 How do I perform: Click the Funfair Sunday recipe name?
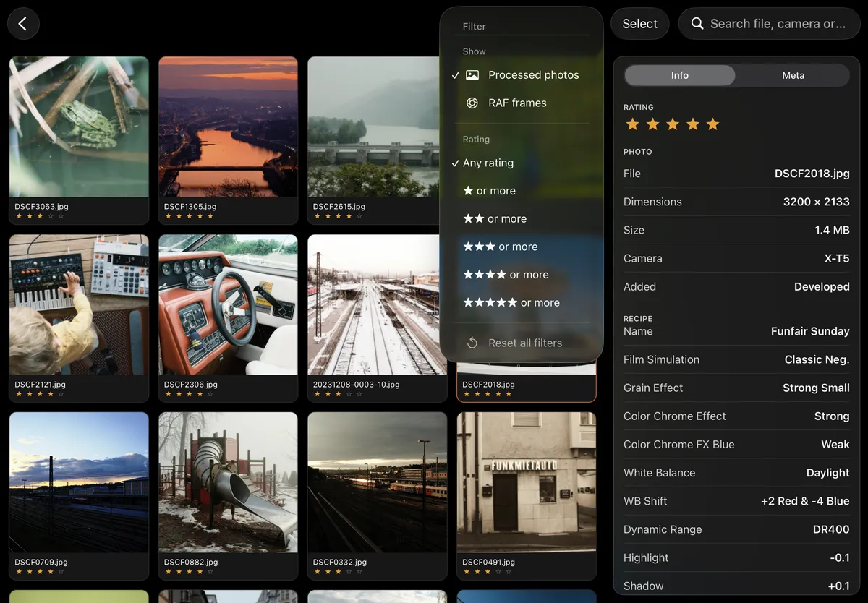pos(810,331)
